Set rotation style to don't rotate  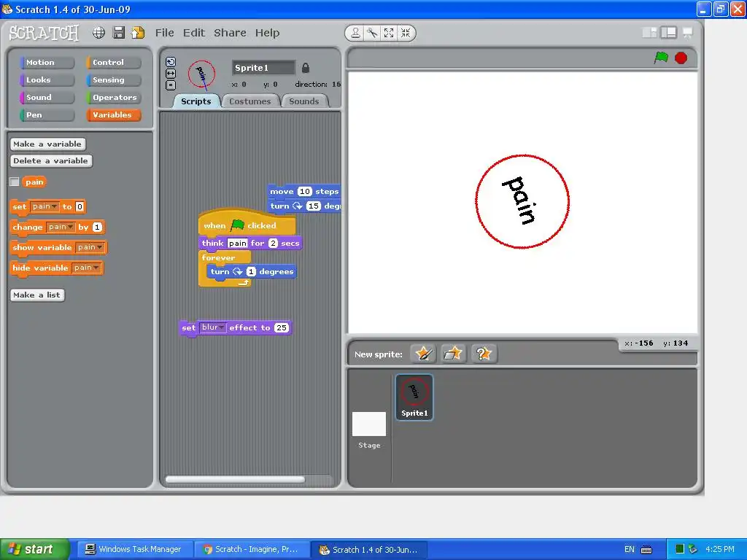point(171,85)
